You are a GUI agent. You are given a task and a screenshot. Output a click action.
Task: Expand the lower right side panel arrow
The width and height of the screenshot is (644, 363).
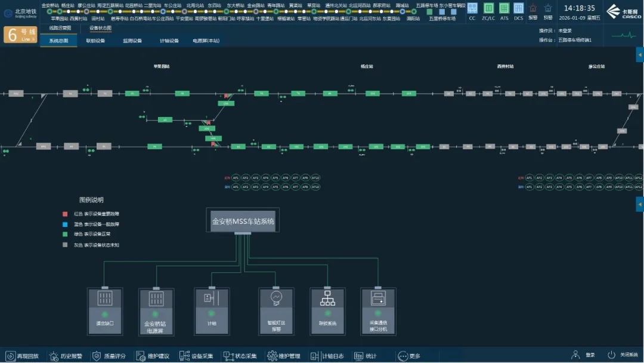click(x=640, y=204)
